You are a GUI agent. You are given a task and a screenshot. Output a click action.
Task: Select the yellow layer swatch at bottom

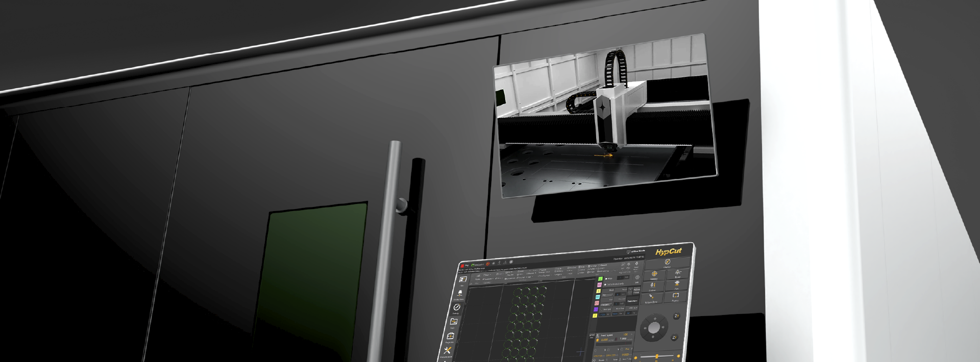595,316
